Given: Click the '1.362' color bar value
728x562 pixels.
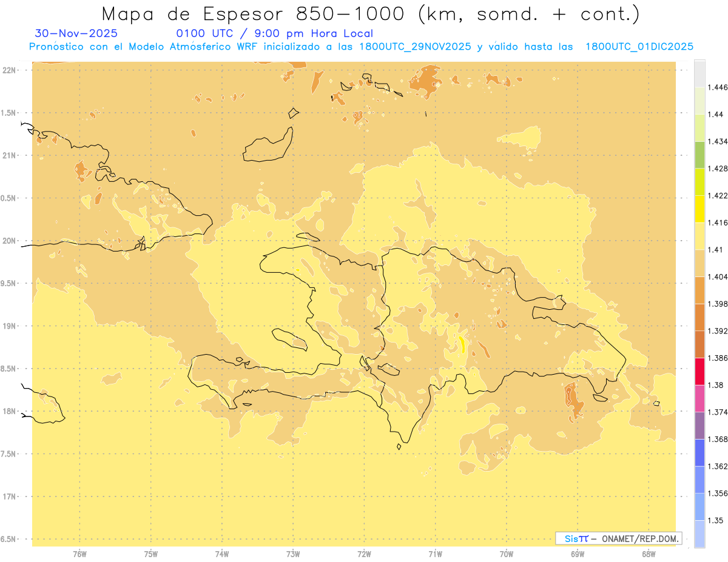Looking at the screenshot, I should click(718, 466).
